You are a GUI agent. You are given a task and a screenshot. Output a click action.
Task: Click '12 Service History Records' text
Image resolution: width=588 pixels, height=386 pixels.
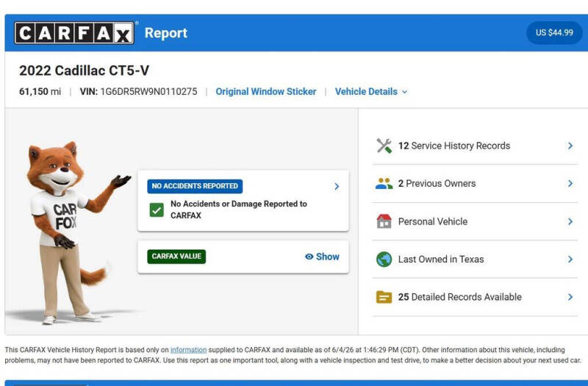(454, 146)
